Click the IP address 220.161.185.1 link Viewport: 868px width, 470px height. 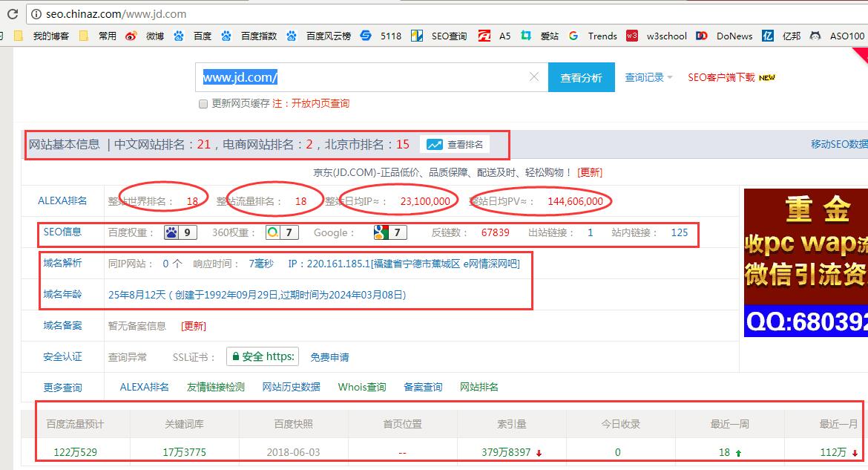click(404, 264)
